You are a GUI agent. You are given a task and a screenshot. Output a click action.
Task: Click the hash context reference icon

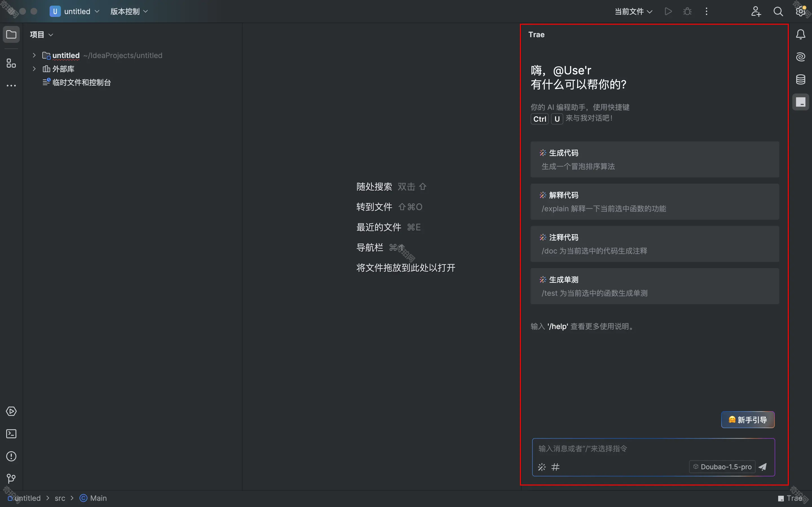point(556,467)
